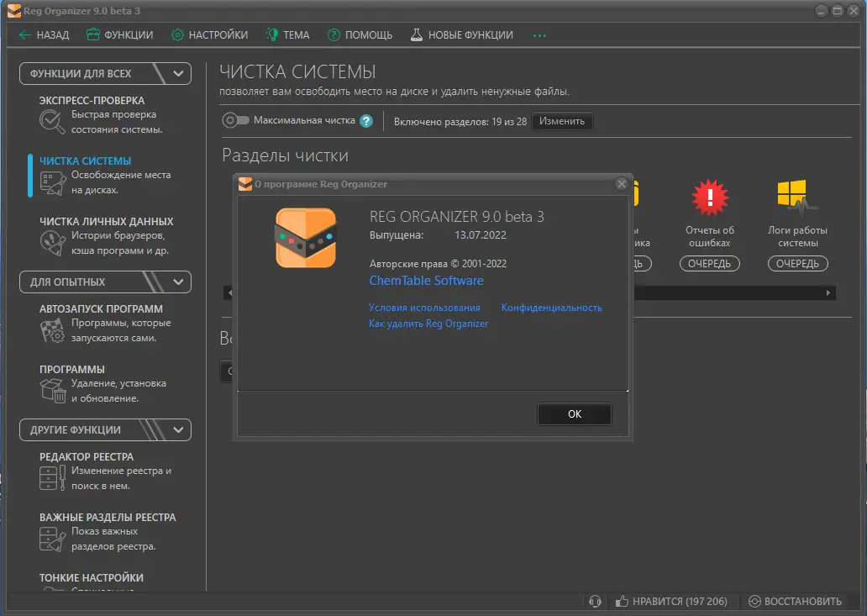Open the Конфиденциальность link
Image resolution: width=867 pixels, height=616 pixels.
(x=551, y=308)
